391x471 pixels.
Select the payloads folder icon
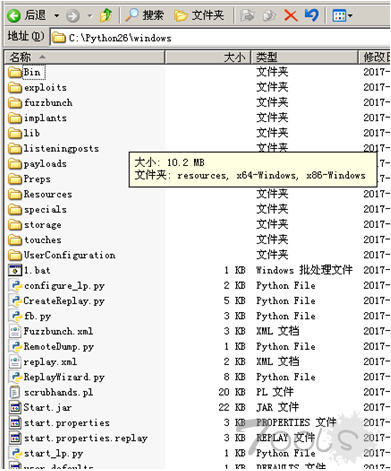(14, 164)
